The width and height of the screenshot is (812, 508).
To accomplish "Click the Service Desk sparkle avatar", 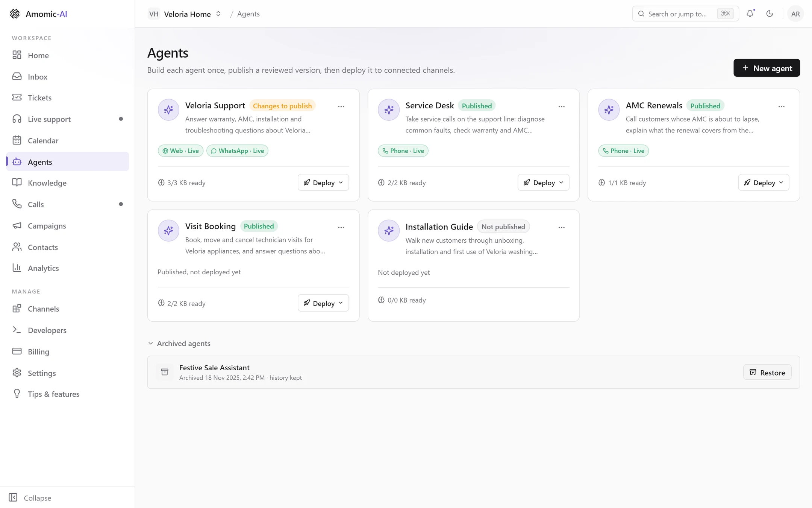I will point(389,110).
